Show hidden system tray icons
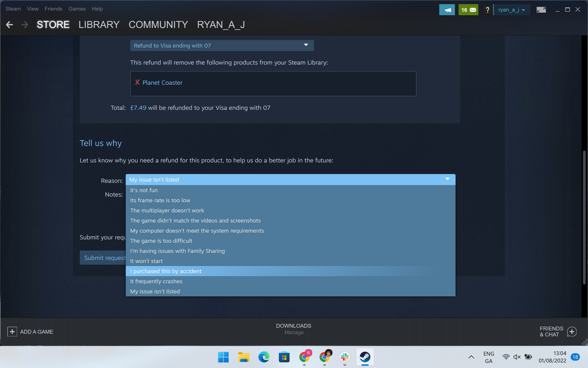 point(471,357)
